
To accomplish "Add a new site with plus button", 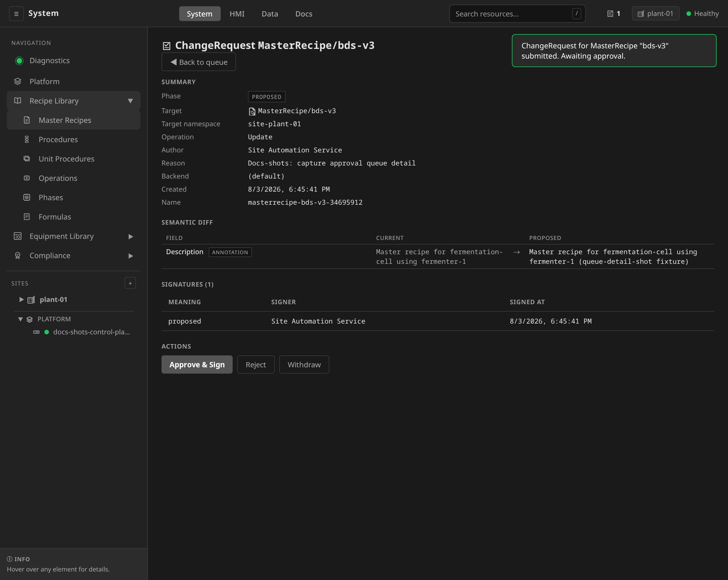I will tap(130, 283).
